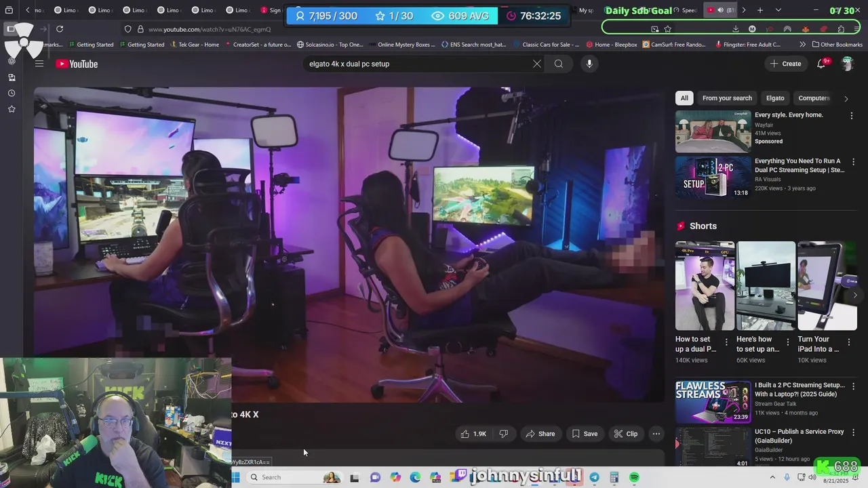Screen dimensions: 868x488
Task: Open YouTube notifications bell
Action: (x=821, y=64)
